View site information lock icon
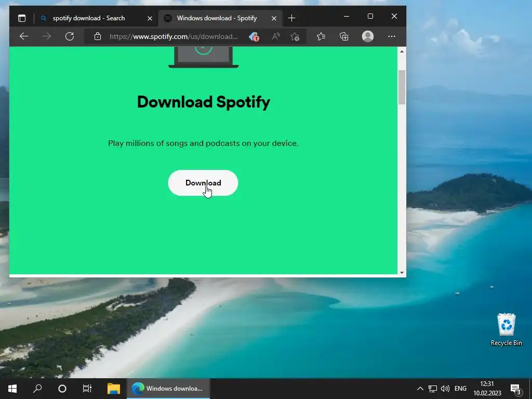532x399 pixels. tap(98, 36)
